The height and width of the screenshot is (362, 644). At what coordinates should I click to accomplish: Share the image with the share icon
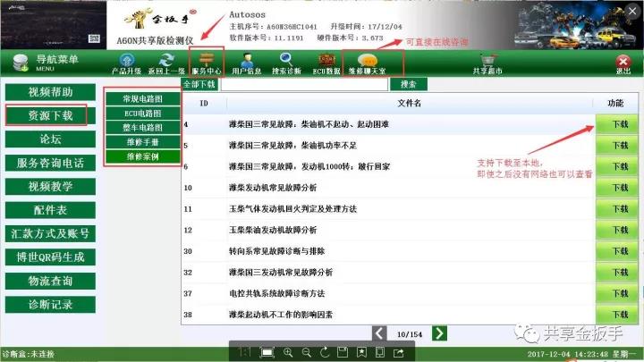(398, 352)
